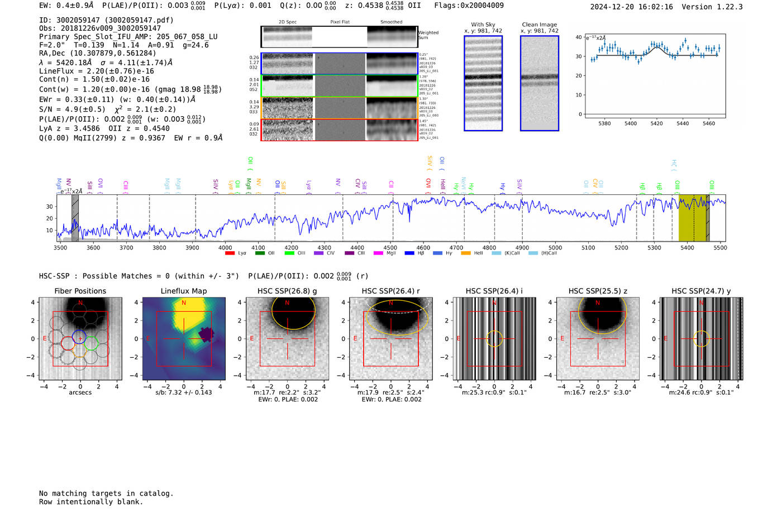Image resolution: width=782 pixels, height=532 pixels.
Task: Open the Fiber Positions thumbnail
Action: [80, 338]
